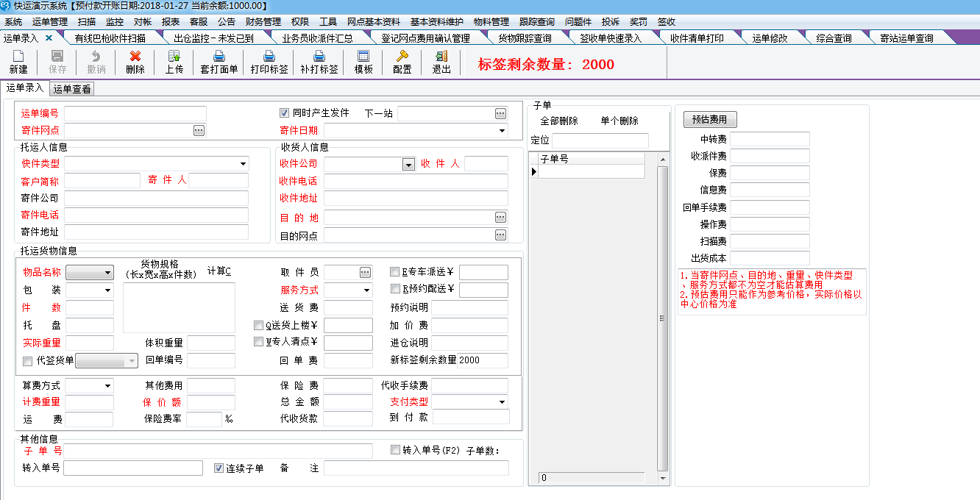Click the 实际重量 input field
The width and height of the screenshot is (980, 500).
point(90,343)
